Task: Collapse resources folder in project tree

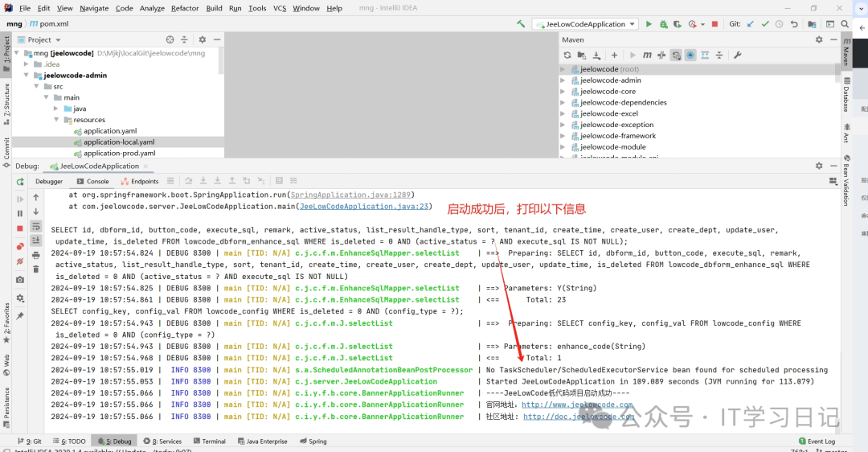Action: [x=56, y=120]
